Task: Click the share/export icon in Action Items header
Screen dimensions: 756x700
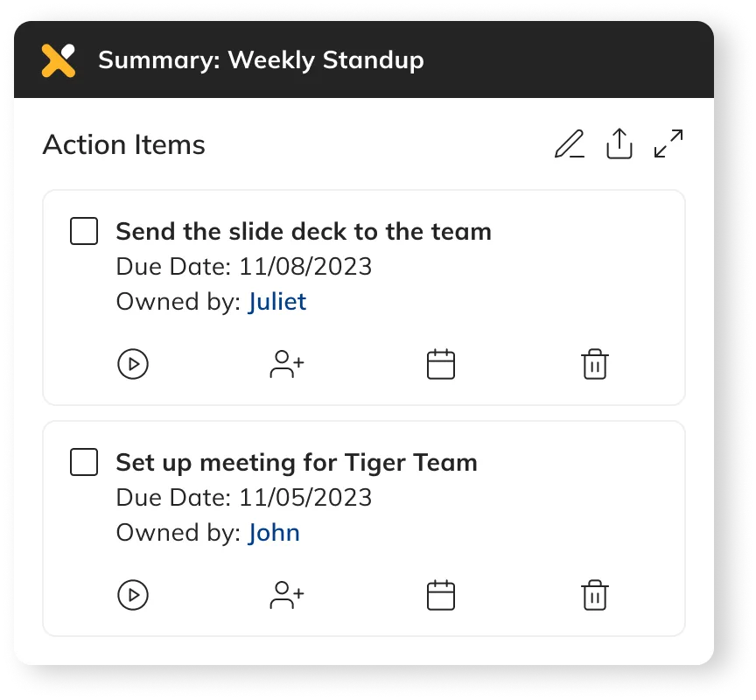Action: [619, 144]
